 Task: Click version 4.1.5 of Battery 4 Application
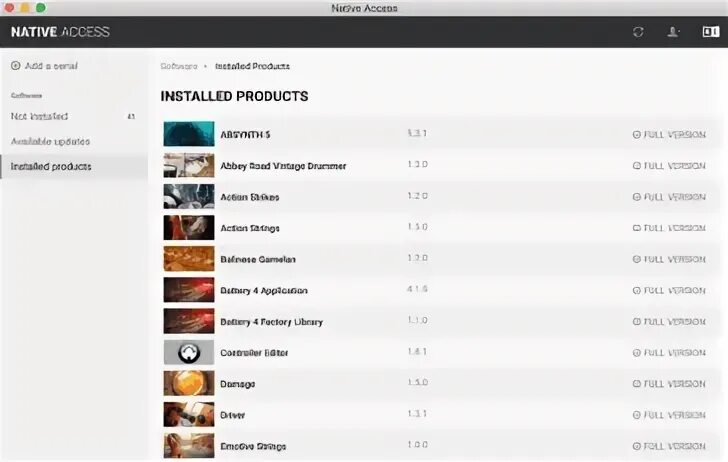[x=417, y=289]
